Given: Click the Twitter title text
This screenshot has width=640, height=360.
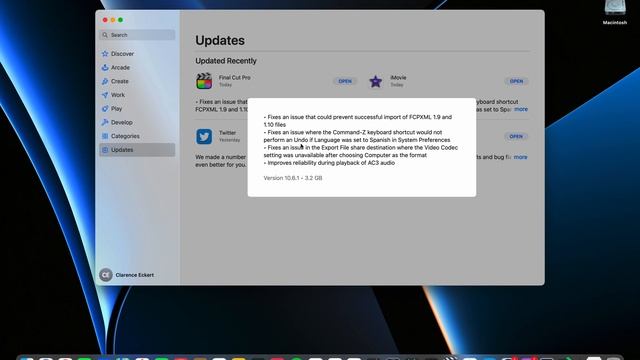Looking at the screenshot, I should coord(227,133).
